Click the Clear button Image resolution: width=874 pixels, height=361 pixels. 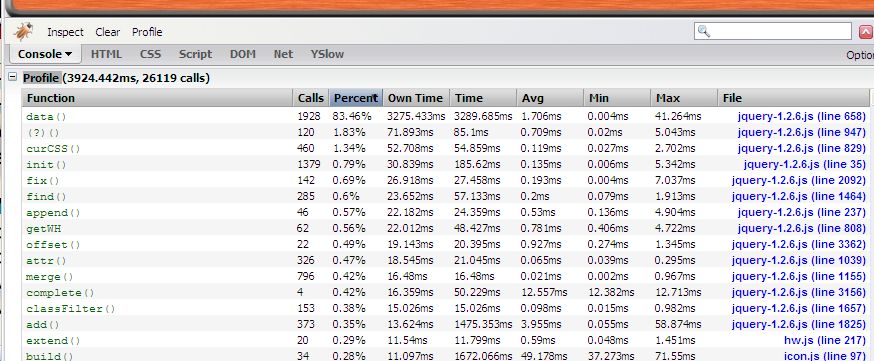pyautogui.click(x=108, y=32)
